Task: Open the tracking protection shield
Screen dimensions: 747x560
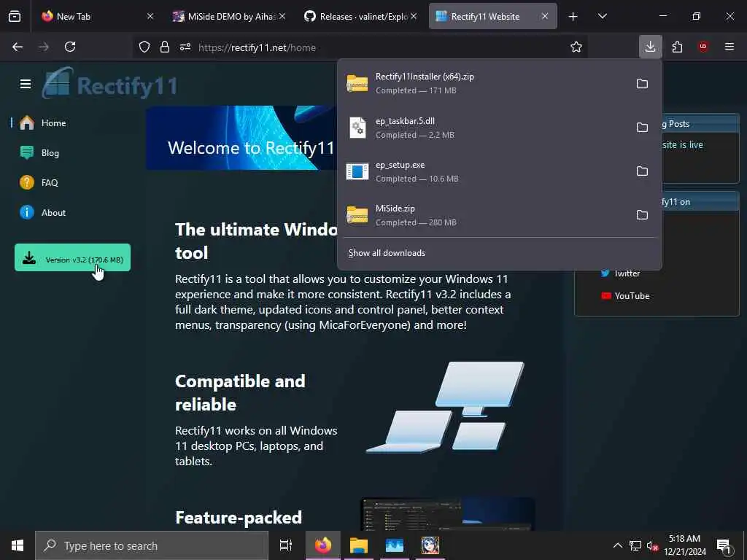Action: coord(144,47)
